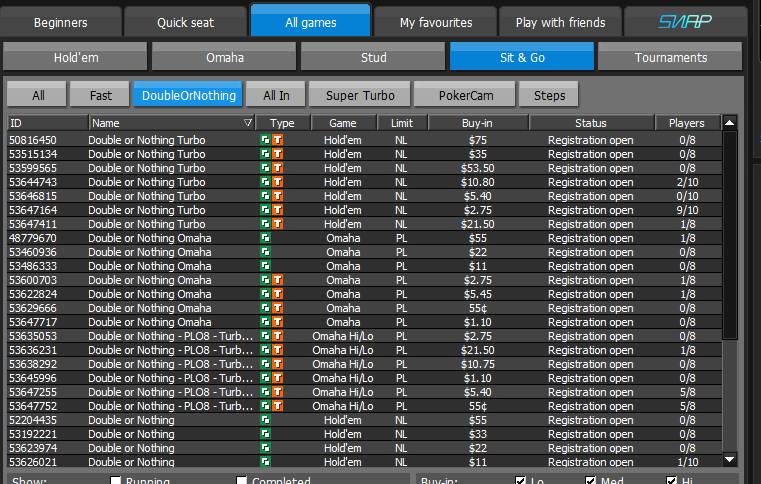Image resolution: width=761 pixels, height=484 pixels.
Task: Enable the Running show checkbox
Action: (x=117, y=481)
